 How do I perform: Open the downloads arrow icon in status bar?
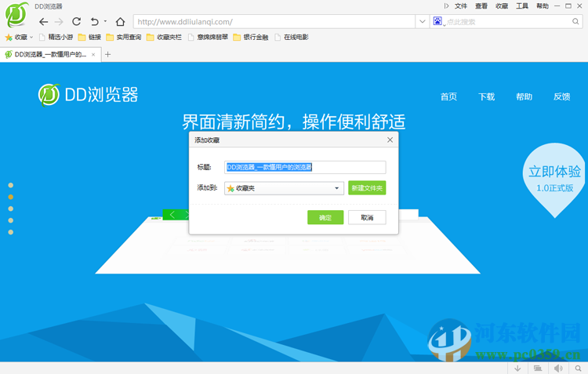click(x=518, y=369)
